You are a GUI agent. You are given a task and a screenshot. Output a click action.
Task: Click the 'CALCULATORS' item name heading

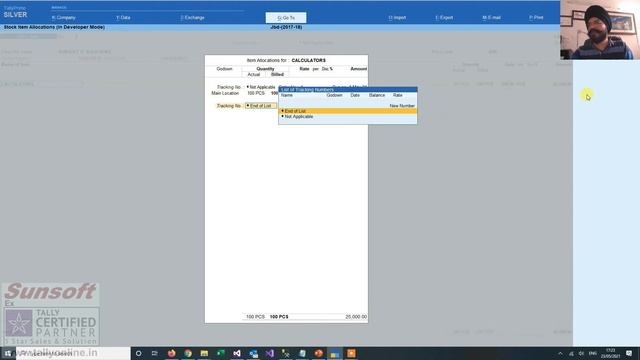pos(309,60)
